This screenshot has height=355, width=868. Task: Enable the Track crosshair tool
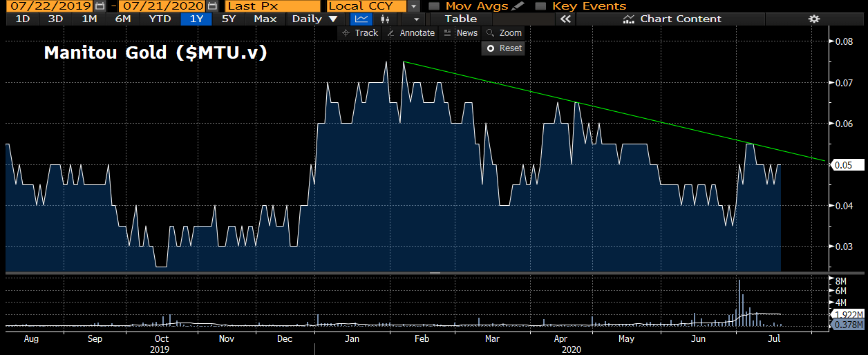pyautogui.click(x=359, y=32)
